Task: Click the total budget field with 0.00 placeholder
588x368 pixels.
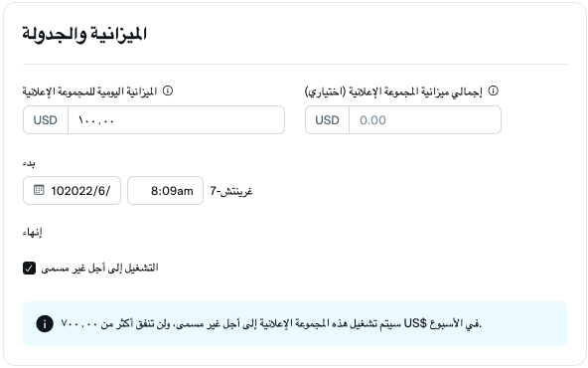Action: [425, 120]
